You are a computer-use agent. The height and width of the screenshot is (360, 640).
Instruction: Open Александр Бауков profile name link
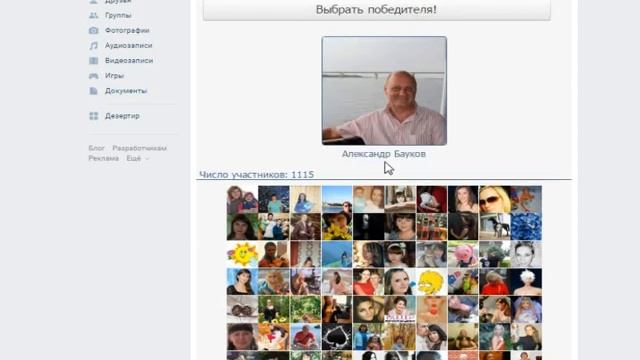(x=384, y=154)
